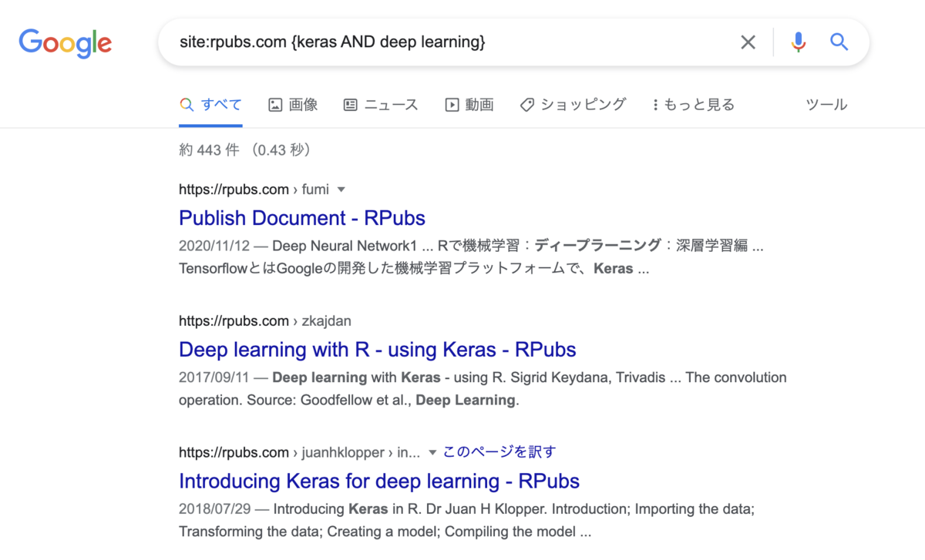Image resolution: width=925 pixels, height=560 pixels.
Task: Switch to the 動画 tab
Action: pos(469,105)
